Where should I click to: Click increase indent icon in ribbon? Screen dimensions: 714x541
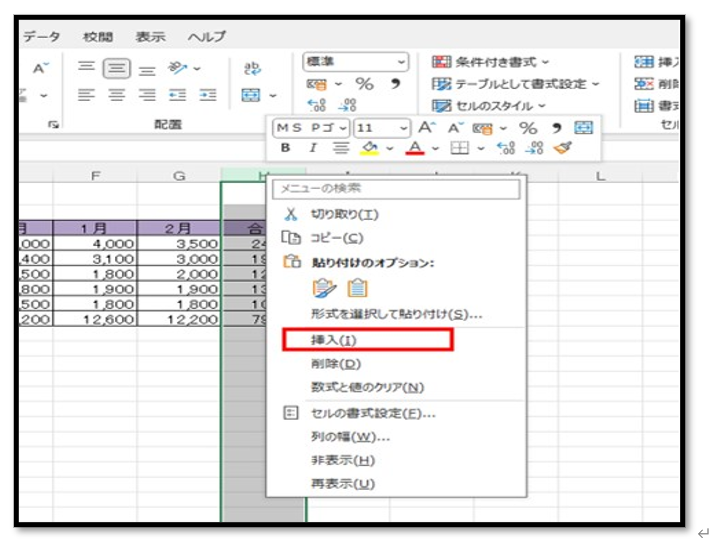coord(208,95)
